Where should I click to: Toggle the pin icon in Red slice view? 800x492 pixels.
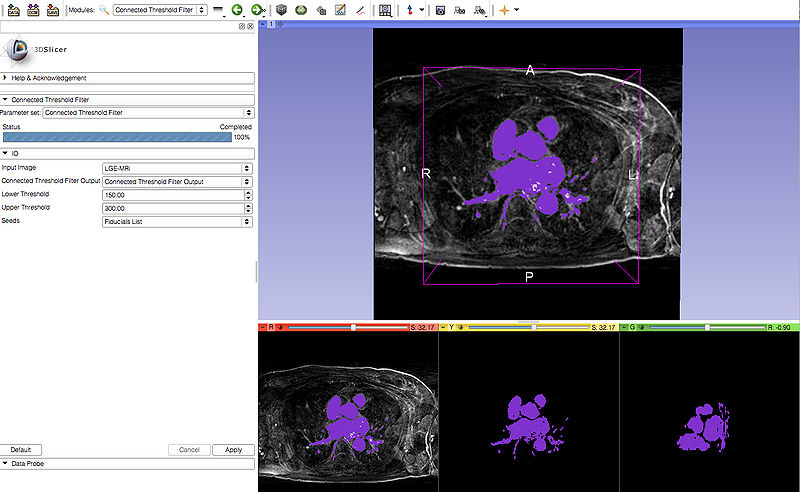[264, 327]
